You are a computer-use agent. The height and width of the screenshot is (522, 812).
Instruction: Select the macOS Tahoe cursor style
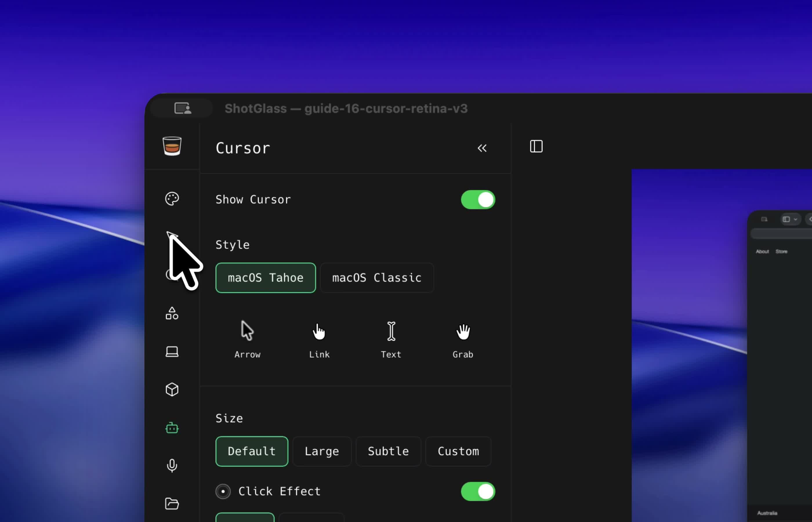266,278
